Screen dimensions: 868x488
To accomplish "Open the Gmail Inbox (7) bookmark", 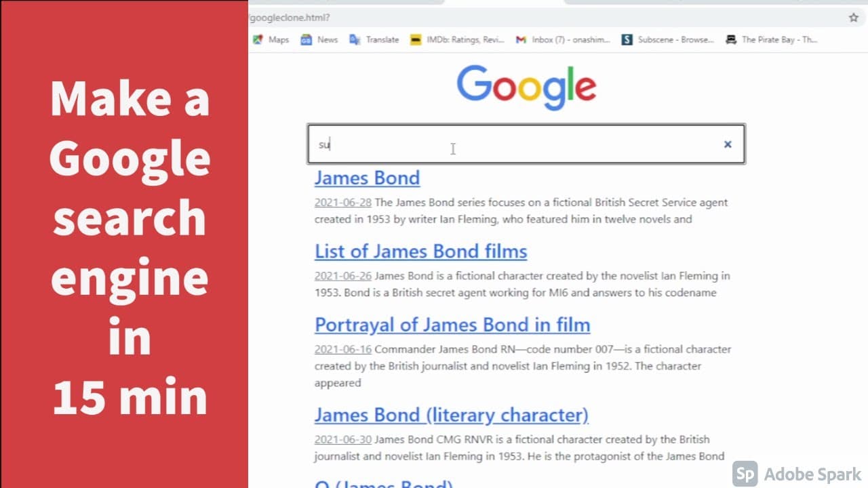I will (563, 39).
